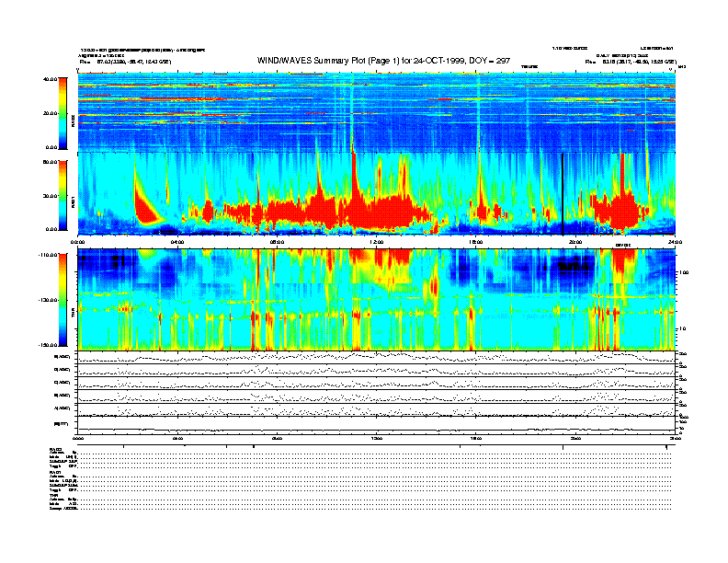Image resolution: width=728 pixels, height=563 pixels.
Task: Click the 10 label on TNR right axis
Action: tap(681, 329)
